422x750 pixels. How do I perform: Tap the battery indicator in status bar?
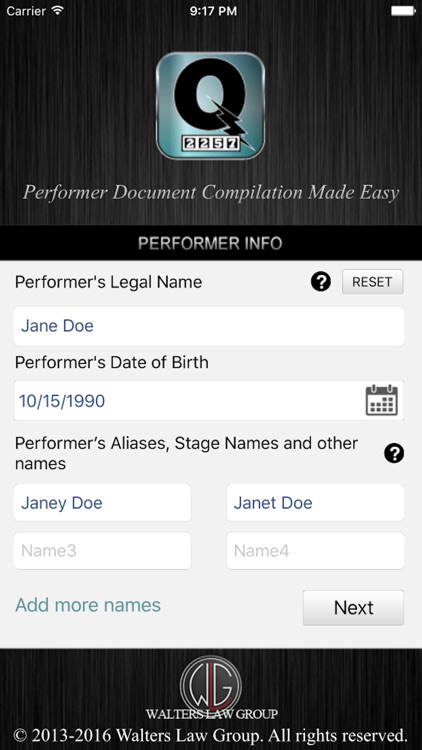pos(403,11)
